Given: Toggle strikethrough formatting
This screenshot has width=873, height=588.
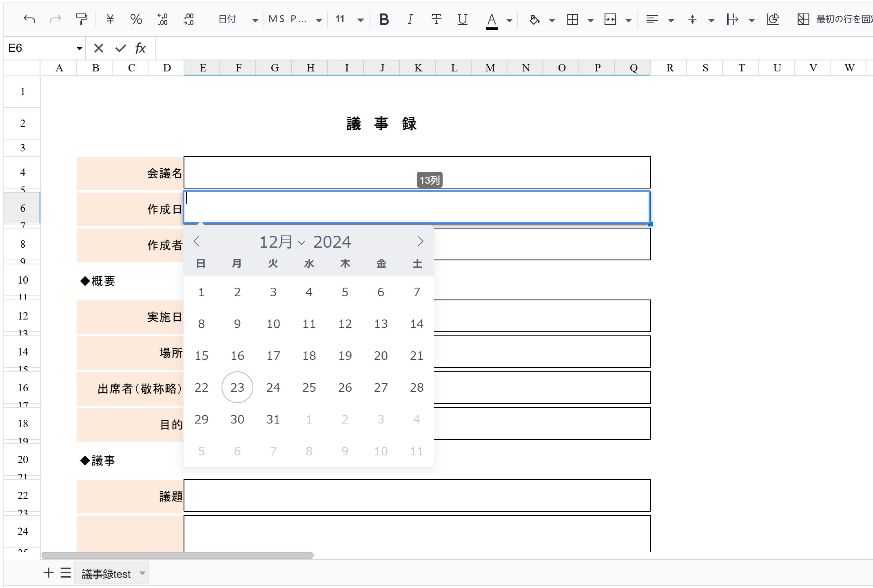Looking at the screenshot, I should pos(436,19).
